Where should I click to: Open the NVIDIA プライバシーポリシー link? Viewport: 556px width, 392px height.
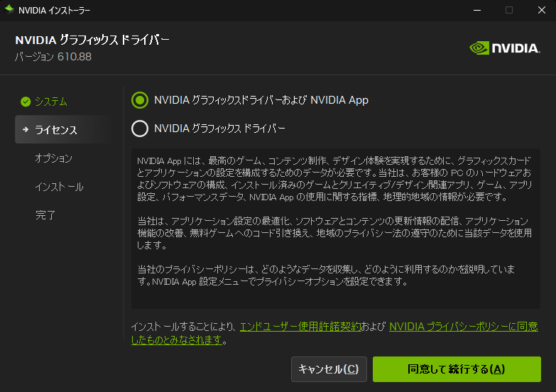[x=464, y=327]
